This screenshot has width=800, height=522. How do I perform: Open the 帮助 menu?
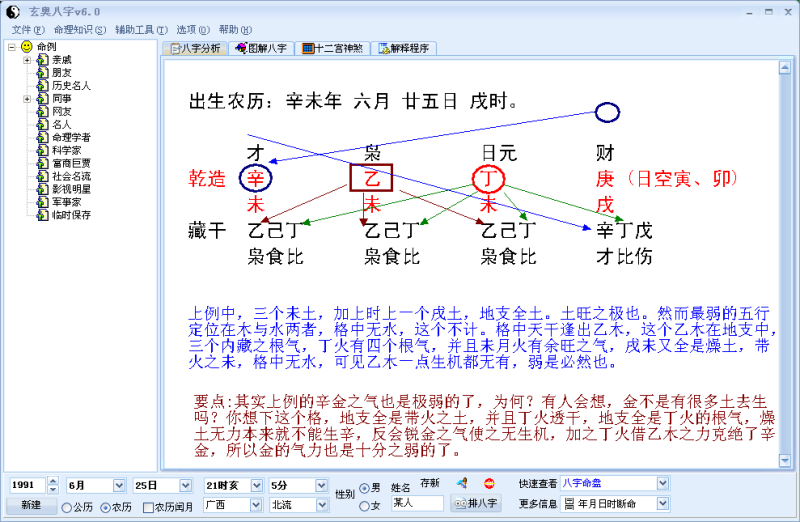point(235,30)
